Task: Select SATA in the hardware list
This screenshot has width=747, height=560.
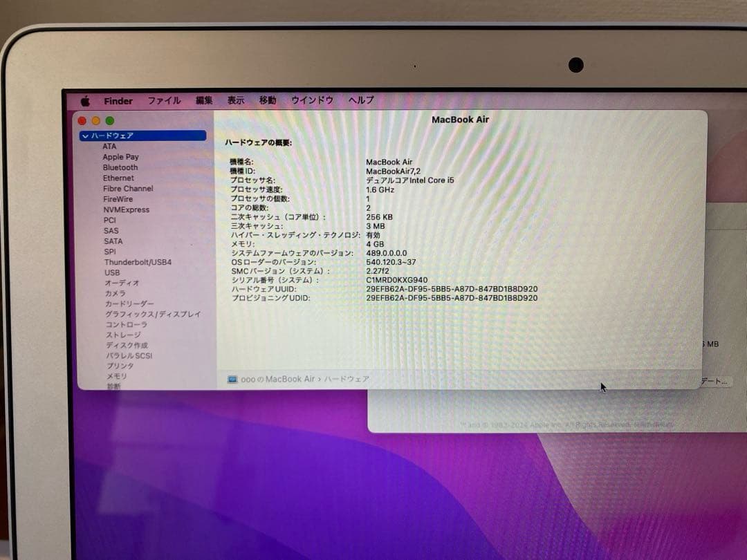Action: click(x=113, y=241)
